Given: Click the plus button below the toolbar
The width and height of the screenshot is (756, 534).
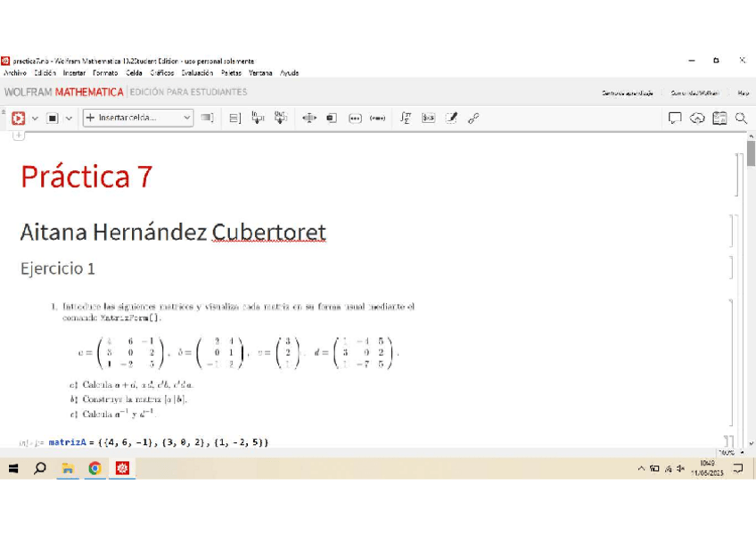Looking at the screenshot, I should [19, 136].
